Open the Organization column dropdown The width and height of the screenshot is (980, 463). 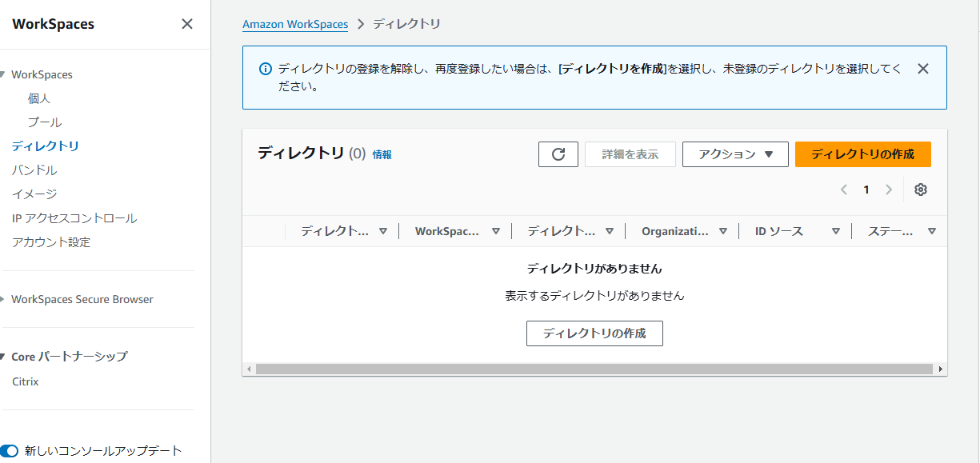pyautogui.click(x=723, y=231)
